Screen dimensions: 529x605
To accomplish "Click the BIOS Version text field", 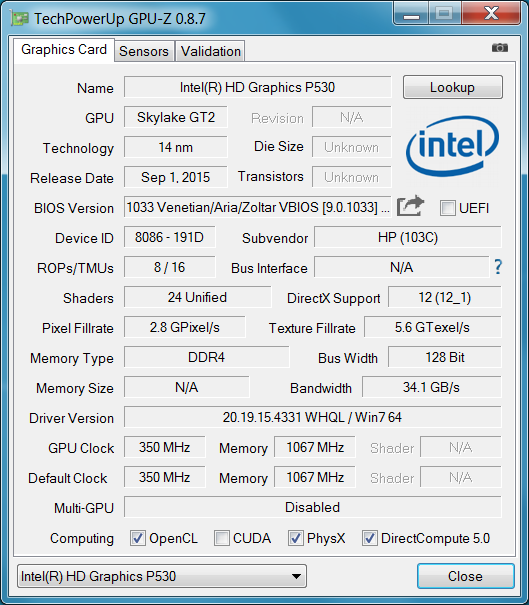I will [258, 208].
